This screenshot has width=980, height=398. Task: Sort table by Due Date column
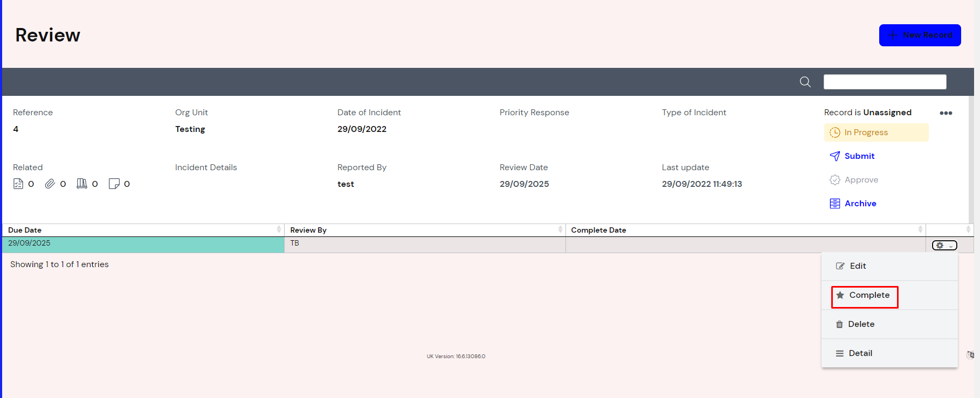tap(143, 230)
